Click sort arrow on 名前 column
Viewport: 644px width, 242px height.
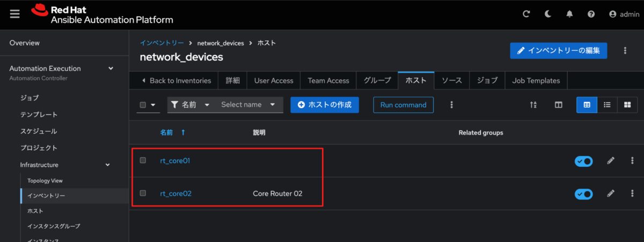[183, 132]
